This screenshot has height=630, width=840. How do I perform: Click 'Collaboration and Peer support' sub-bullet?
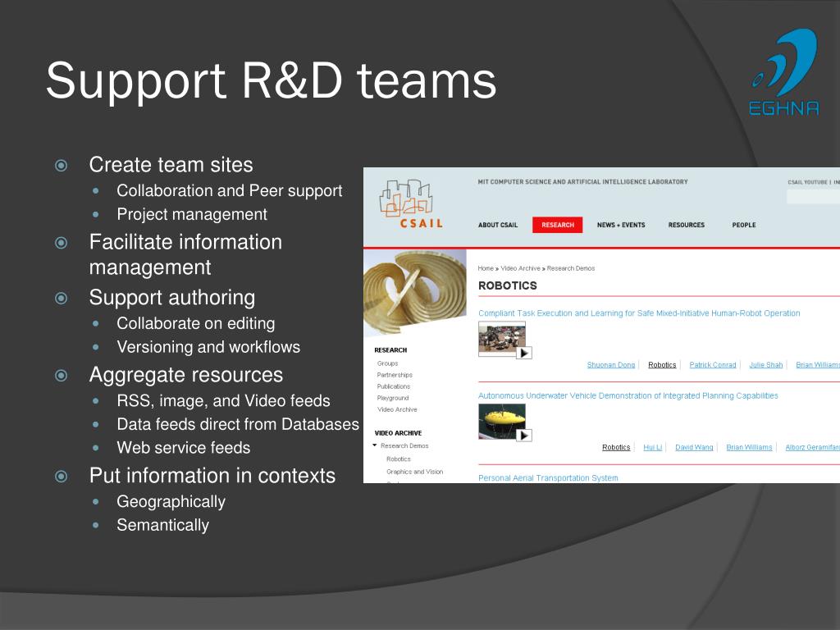[x=230, y=190]
